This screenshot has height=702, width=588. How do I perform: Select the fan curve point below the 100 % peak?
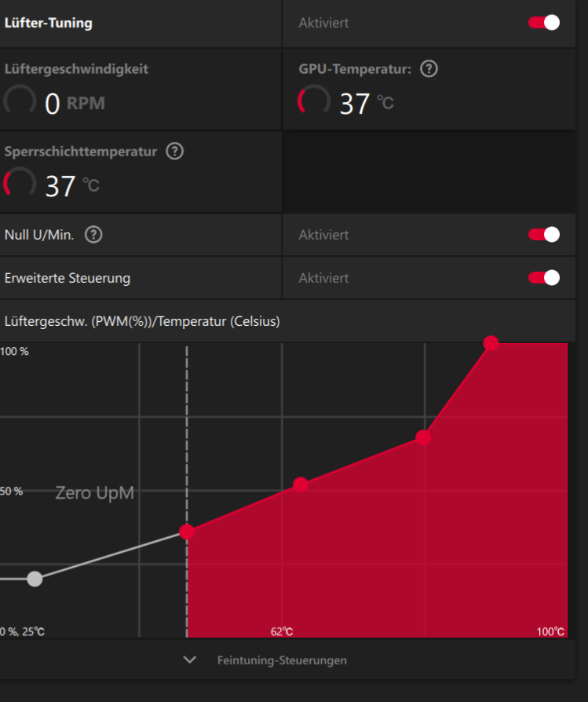click(x=423, y=437)
